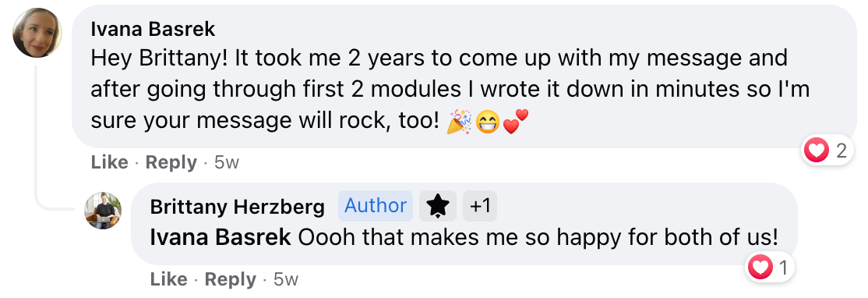
Task: Click the two hearts emoji in comment
Action: (x=515, y=121)
